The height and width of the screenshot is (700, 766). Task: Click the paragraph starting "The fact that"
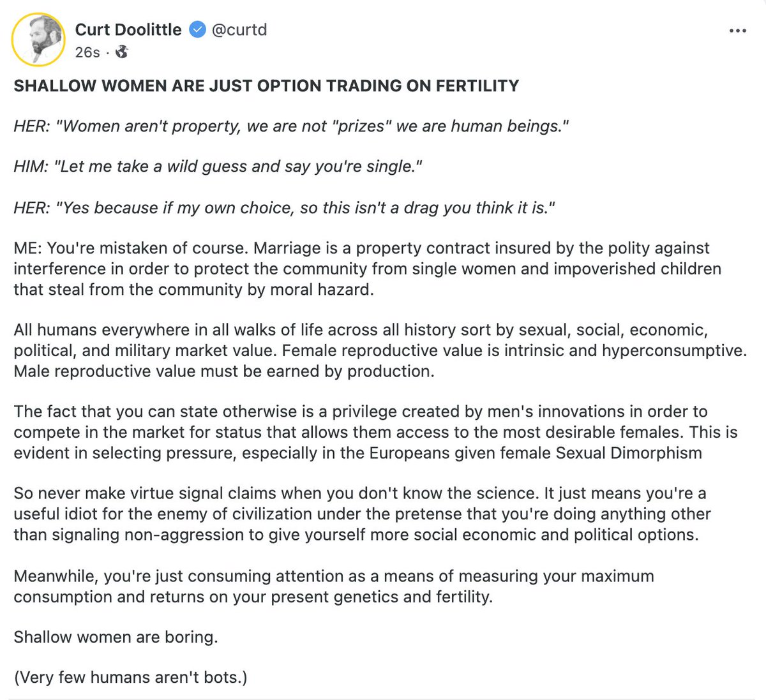click(375, 432)
